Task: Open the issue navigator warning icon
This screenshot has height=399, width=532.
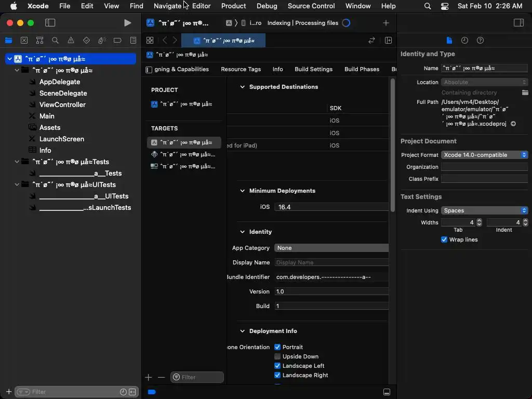Action: pos(71,41)
